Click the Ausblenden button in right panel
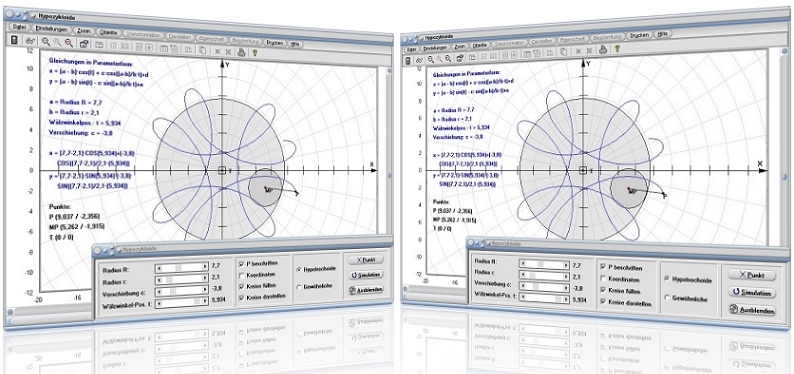This screenshot has width=794, height=374. (x=752, y=311)
